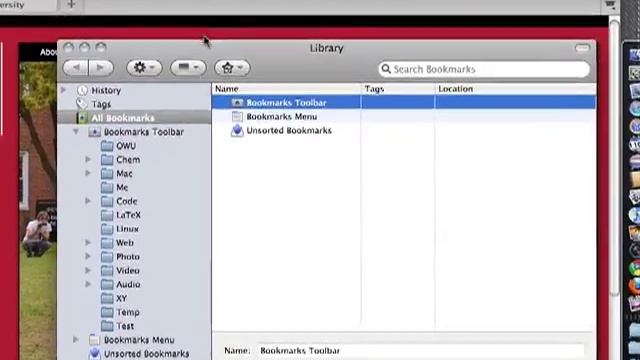Click the Web folder icon
Image resolution: width=640 pixels, height=360 pixels.
[x=107, y=243]
